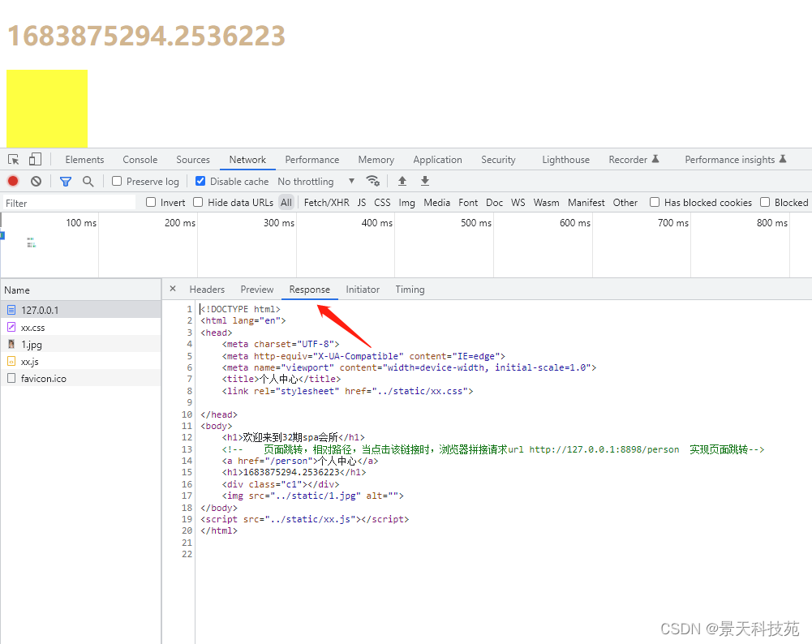This screenshot has width=812, height=644.
Task: Toggle the device toolbar icon
Action: pyautogui.click(x=35, y=160)
